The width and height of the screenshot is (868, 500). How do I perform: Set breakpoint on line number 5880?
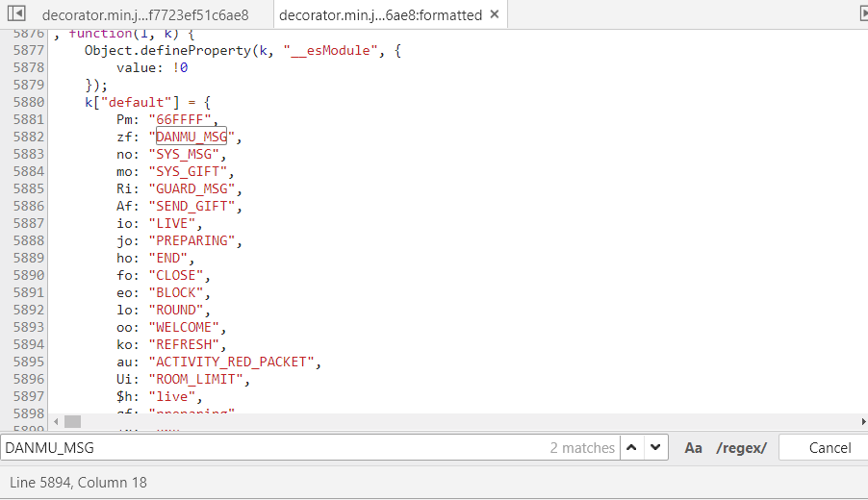coord(28,102)
